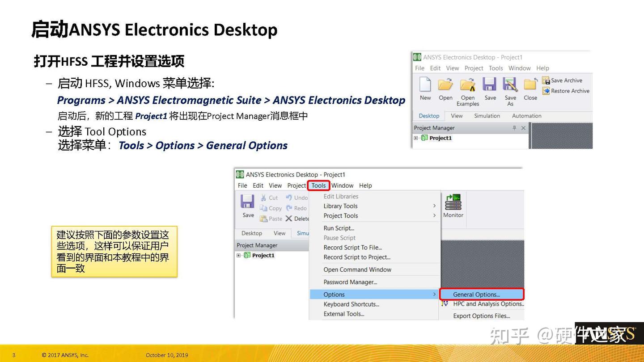Open the Tools menu

point(318,185)
